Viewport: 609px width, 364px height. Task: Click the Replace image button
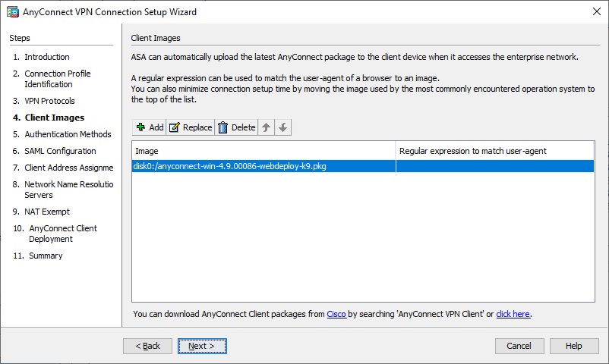191,127
